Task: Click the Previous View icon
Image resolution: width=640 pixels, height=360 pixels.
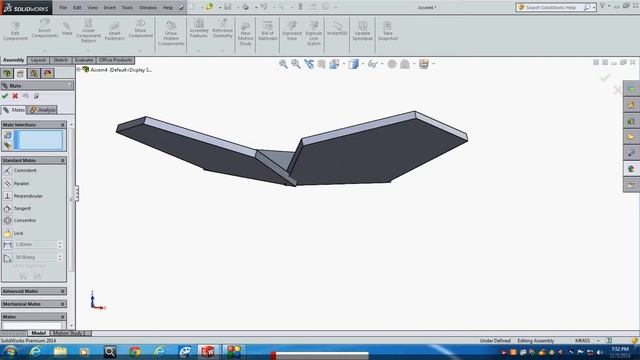Action: [309, 64]
